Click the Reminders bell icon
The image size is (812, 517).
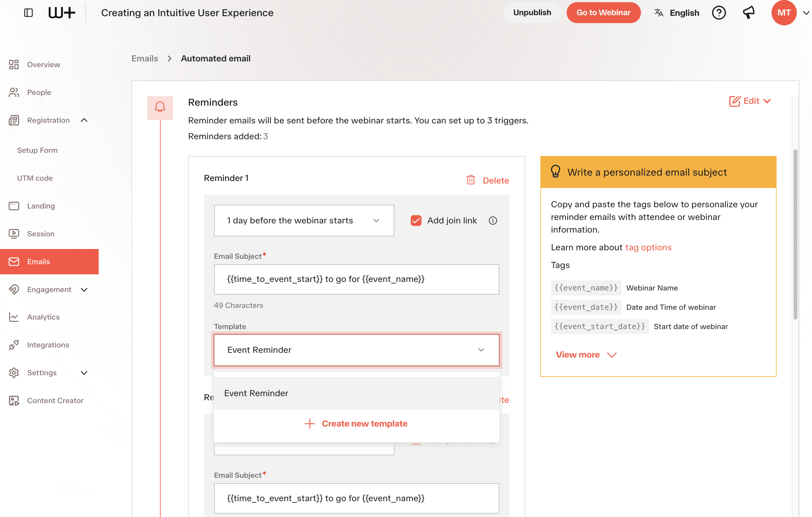click(160, 108)
